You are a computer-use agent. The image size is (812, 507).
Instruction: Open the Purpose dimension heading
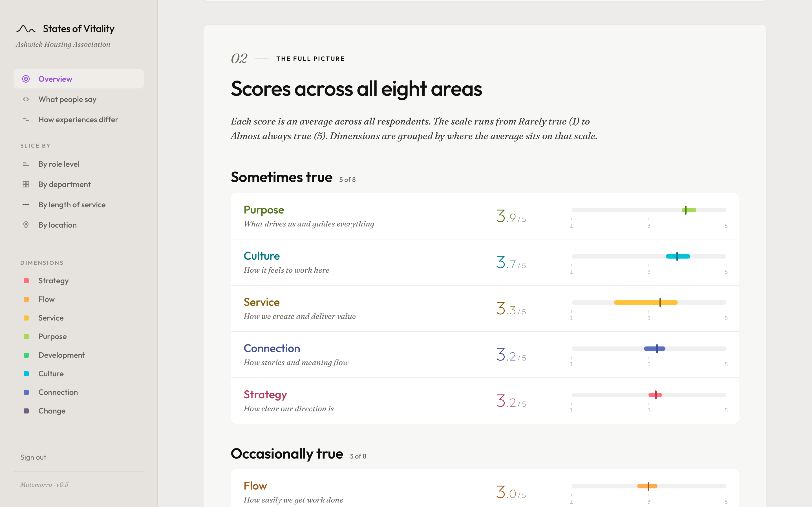[264, 210]
